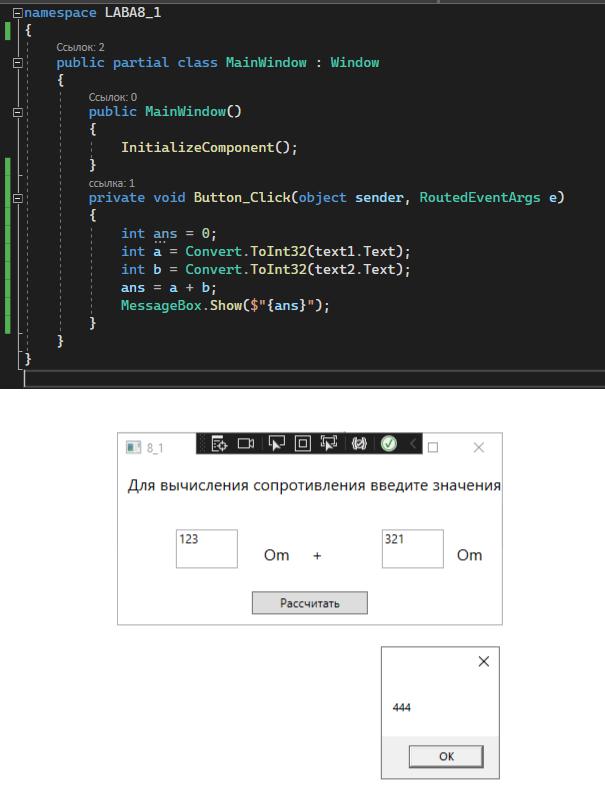Focus the second input field containing 321
Viewport: 605px width, 786px height.
[413, 548]
